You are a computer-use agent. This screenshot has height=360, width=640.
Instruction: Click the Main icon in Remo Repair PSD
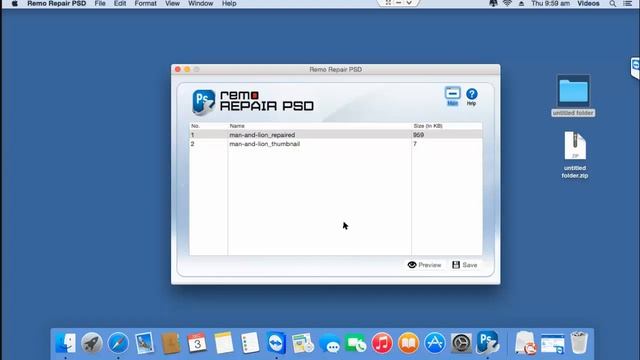point(452,96)
